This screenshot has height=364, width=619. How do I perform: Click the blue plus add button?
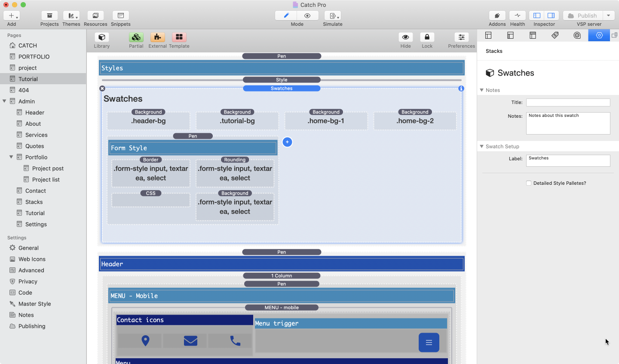pyautogui.click(x=287, y=142)
